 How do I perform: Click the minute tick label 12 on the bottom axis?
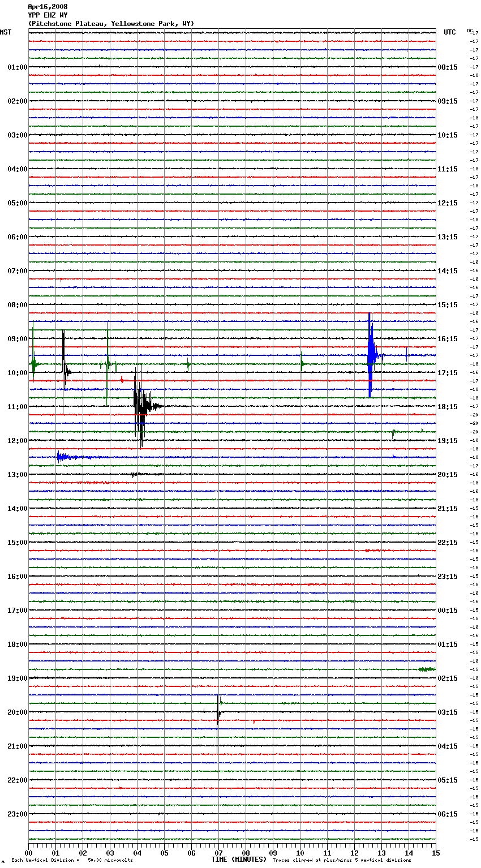[x=354, y=853]
